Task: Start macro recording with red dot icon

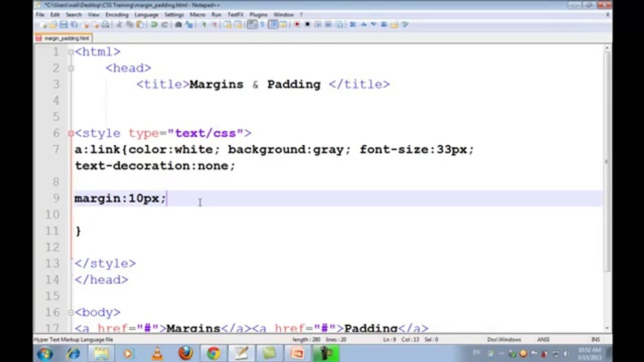Action: [297, 24]
